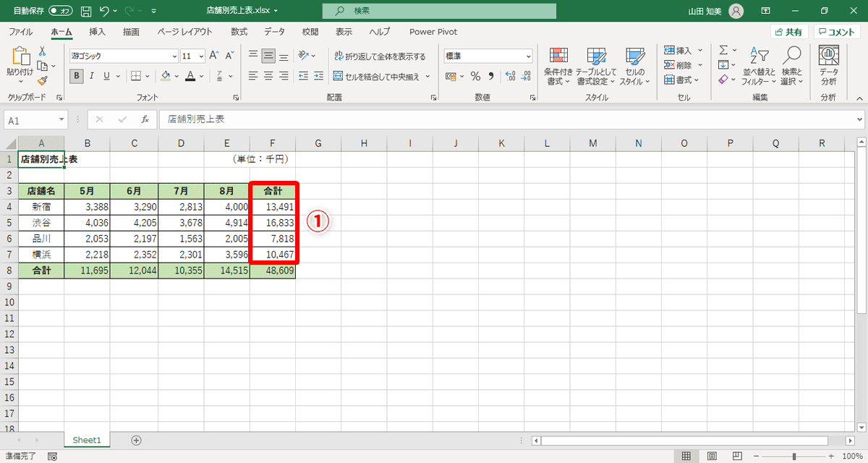Switch to Normal view in status bar
Screen dimensions: 868x463
[686, 456]
